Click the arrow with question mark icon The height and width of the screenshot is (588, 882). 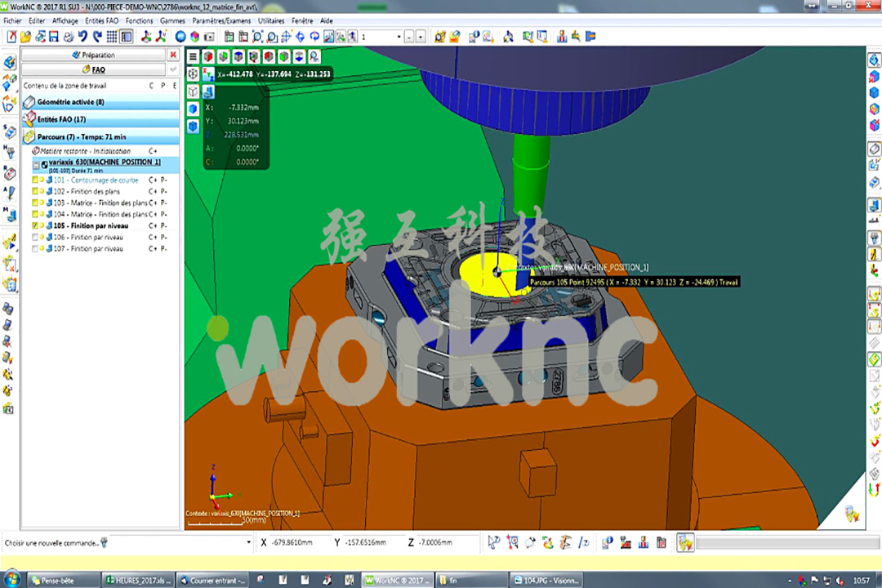[494, 542]
